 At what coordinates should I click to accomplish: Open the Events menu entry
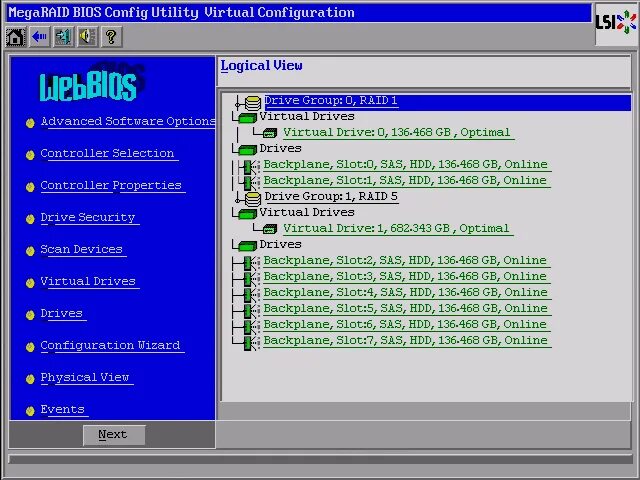(x=62, y=410)
